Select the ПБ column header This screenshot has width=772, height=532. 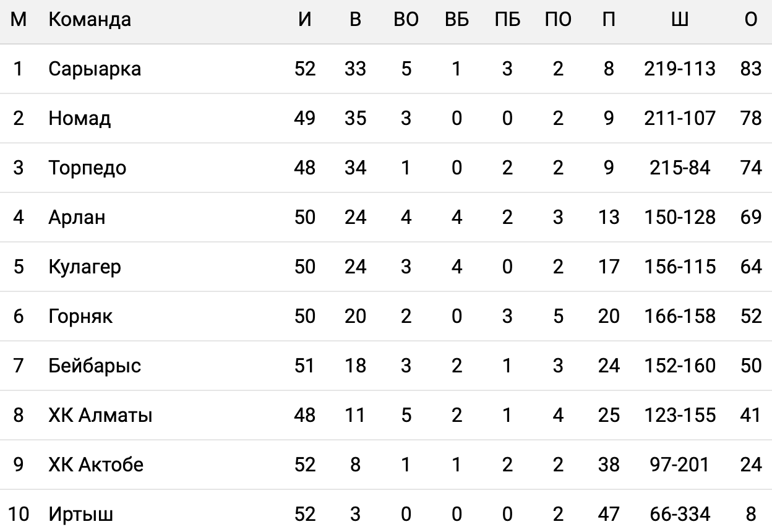tap(507, 20)
